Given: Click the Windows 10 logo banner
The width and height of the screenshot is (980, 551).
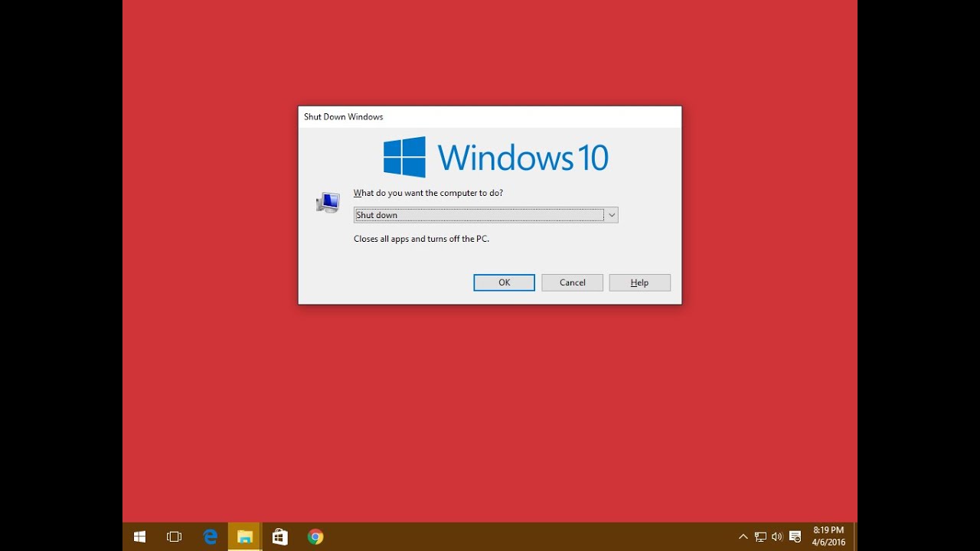Looking at the screenshot, I should pos(495,158).
